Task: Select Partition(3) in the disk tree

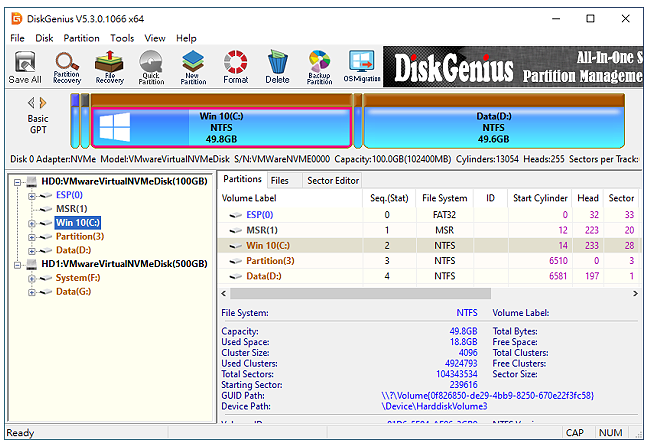Action: coord(80,236)
